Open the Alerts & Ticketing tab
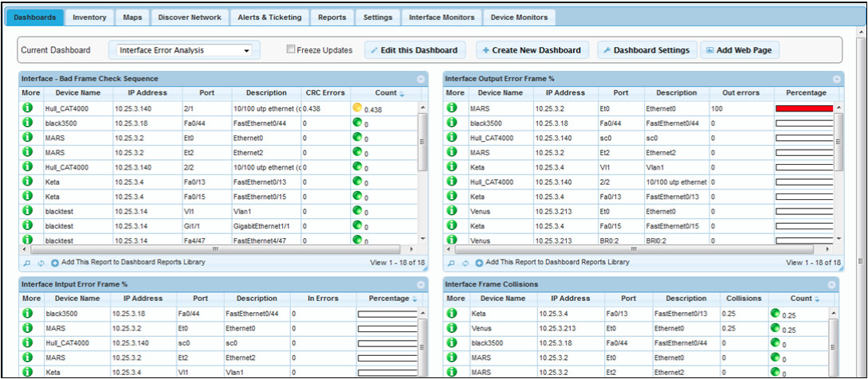 pos(269,18)
